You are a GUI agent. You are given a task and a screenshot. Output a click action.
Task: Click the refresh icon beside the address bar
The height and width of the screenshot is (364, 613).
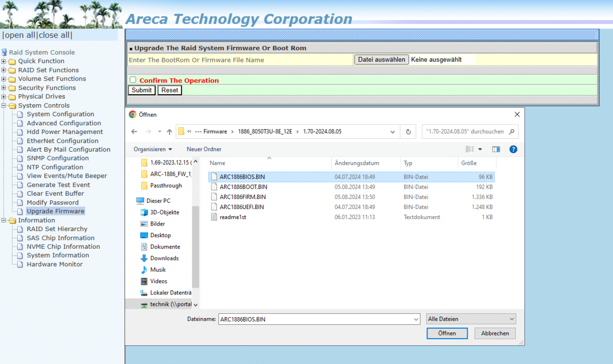click(408, 131)
